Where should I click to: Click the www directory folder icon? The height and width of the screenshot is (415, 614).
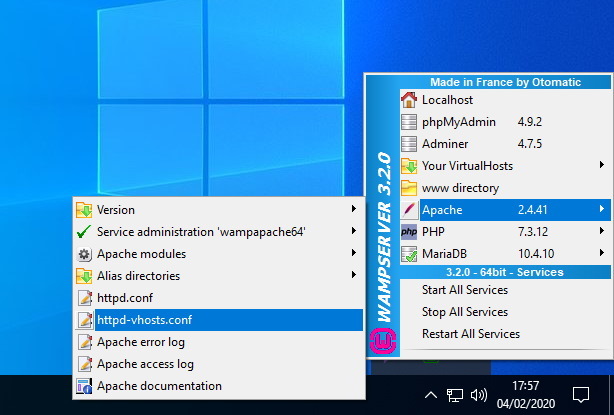pos(408,188)
